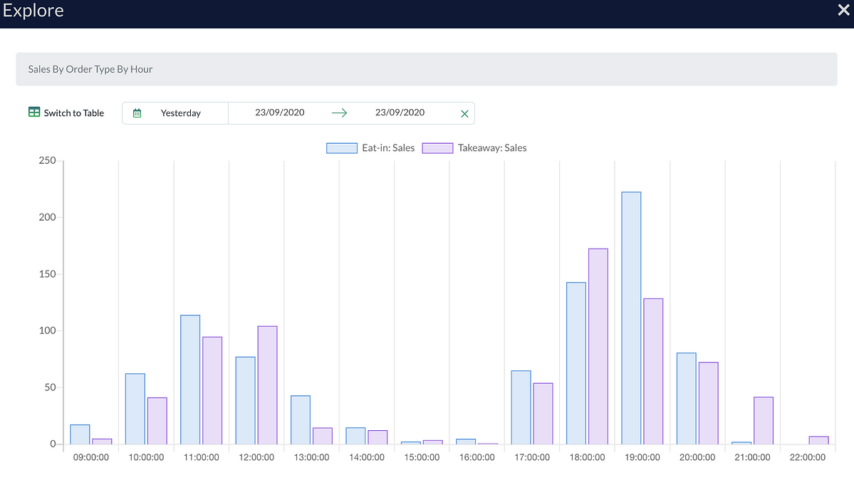The width and height of the screenshot is (854, 480).
Task: Select the 11:00:00 Takeaway sales bar
Action: pyautogui.click(x=212, y=391)
